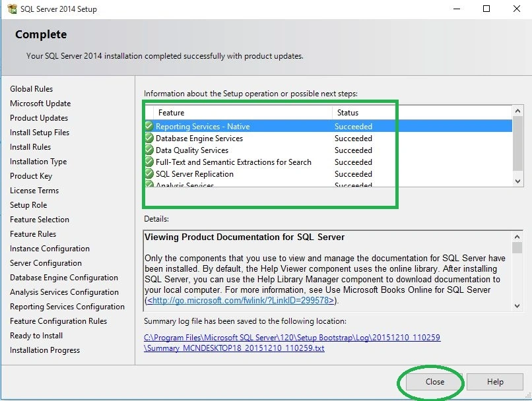Viewport: 532px width, 401px height.
Task: Select the SQL Server Replication row
Action: click(329, 174)
